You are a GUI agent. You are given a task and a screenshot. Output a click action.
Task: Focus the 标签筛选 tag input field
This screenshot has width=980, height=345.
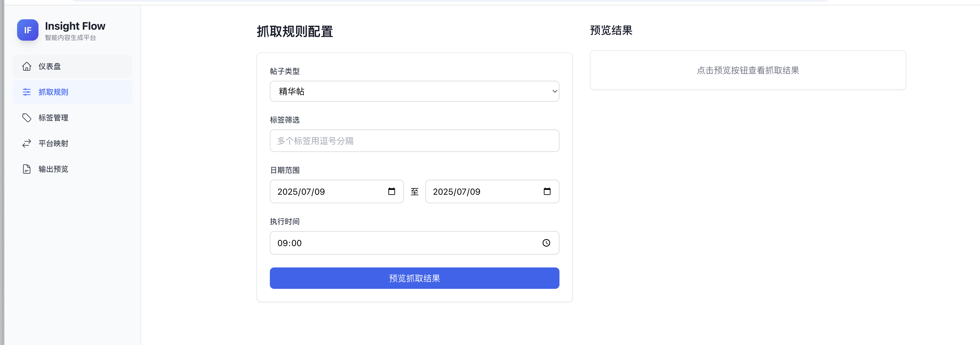click(414, 141)
